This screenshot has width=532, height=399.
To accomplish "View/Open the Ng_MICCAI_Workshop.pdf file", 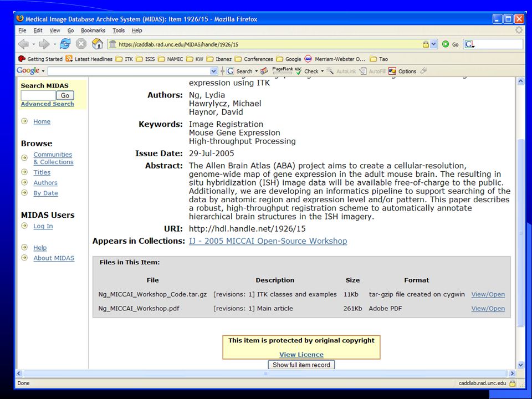I will coord(488,309).
